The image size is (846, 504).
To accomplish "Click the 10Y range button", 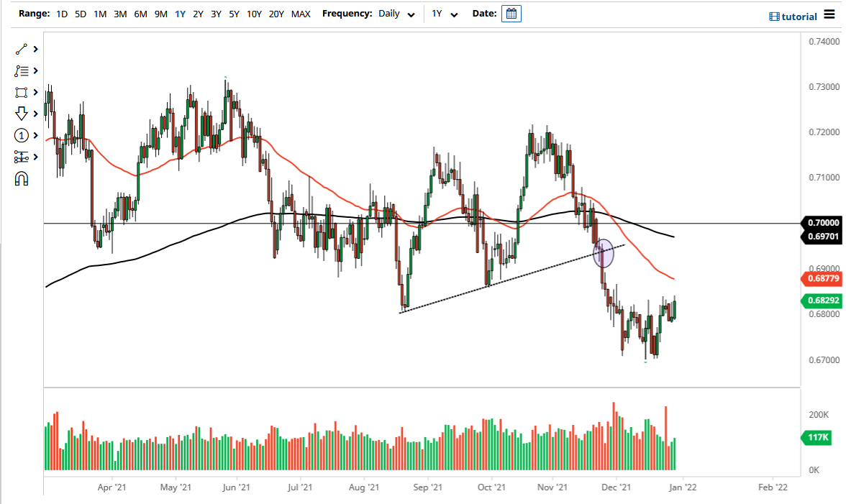I will point(253,13).
